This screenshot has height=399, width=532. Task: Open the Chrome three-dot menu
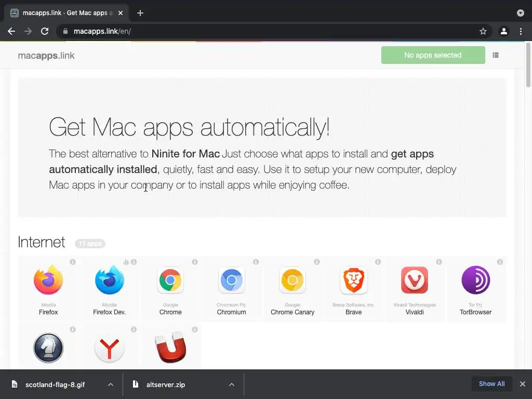[521, 31]
